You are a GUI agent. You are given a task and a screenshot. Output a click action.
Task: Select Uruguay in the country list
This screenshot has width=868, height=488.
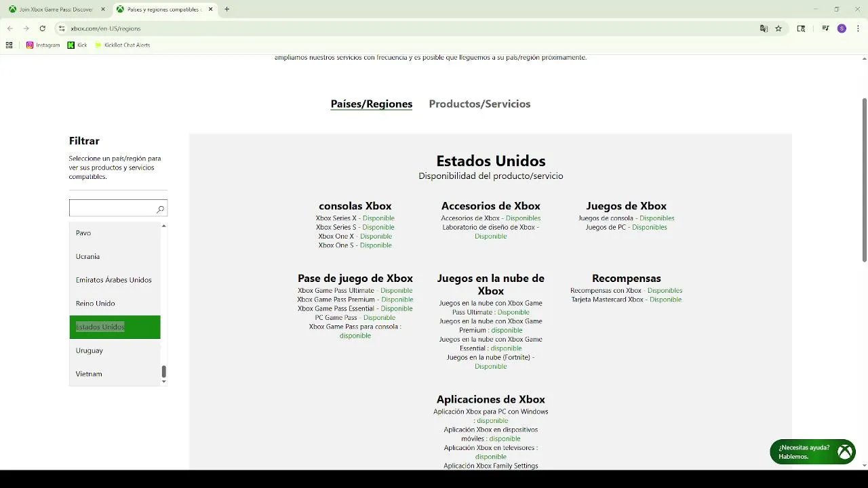[115, 350]
